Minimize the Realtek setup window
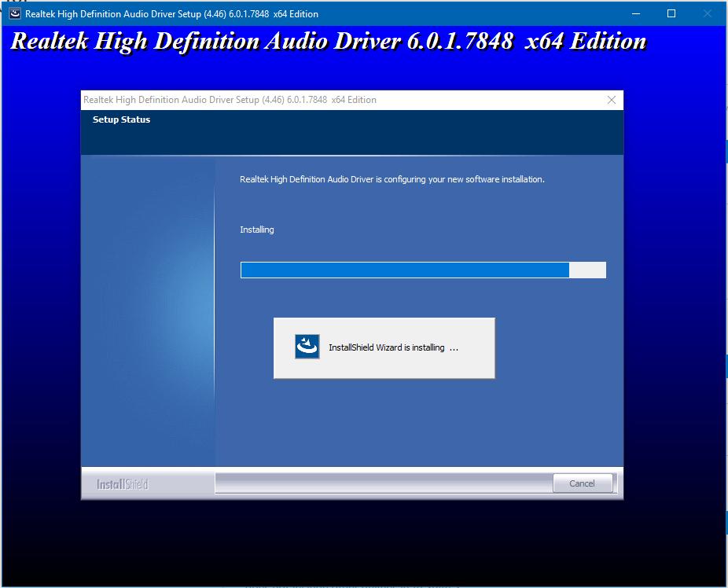 click(635, 13)
